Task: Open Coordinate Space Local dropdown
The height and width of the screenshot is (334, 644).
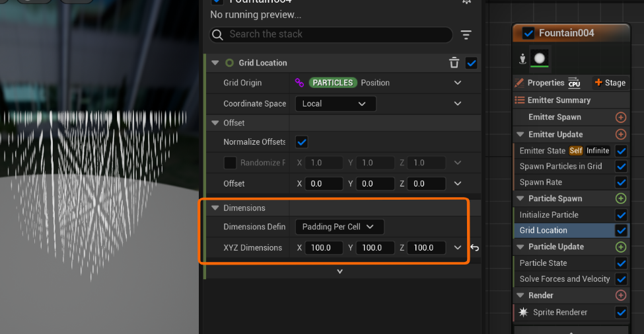Action: point(336,104)
